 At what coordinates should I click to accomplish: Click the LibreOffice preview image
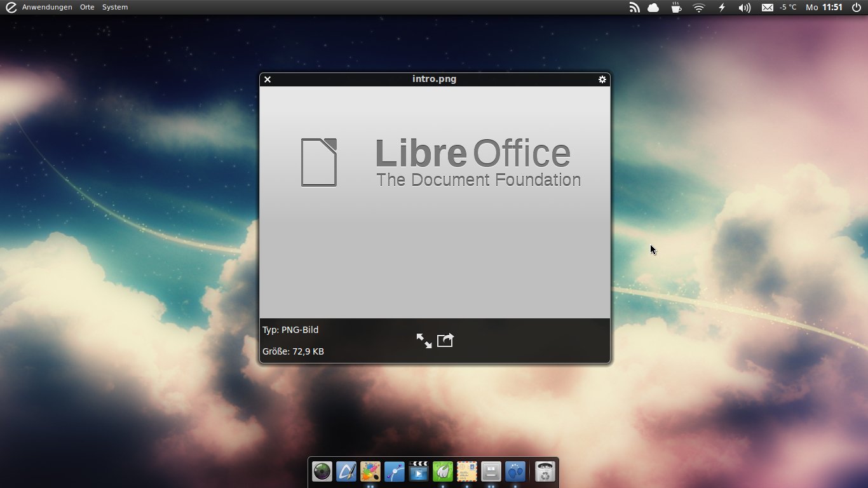pos(435,202)
